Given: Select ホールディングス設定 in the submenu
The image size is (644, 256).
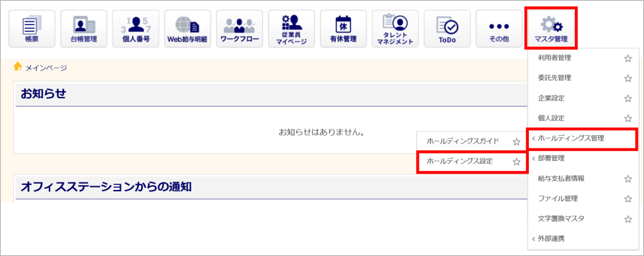Looking at the screenshot, I should tap(460, 162).
